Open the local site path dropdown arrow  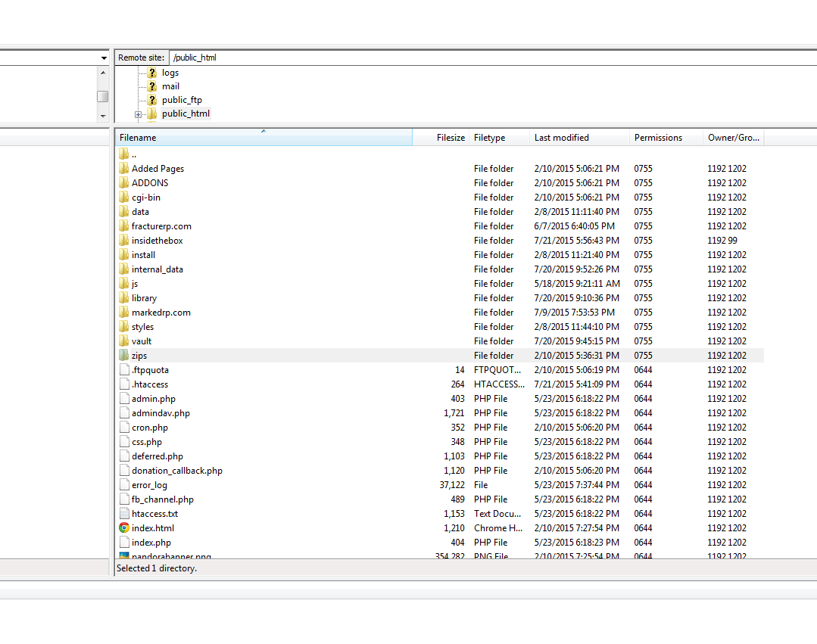[x=104, y=58]
